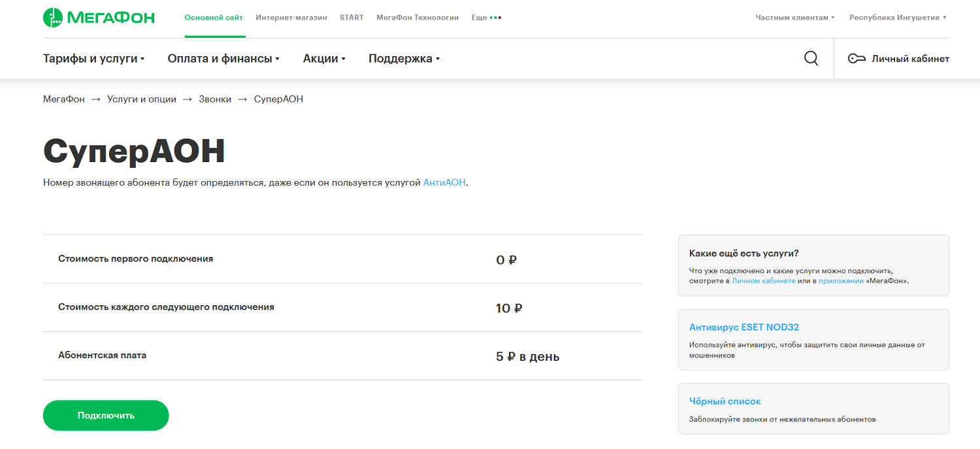This screenshot has width=980, height=449.
Task: Click the 5 ₽ в день value
Action: [x=528, y=357]
